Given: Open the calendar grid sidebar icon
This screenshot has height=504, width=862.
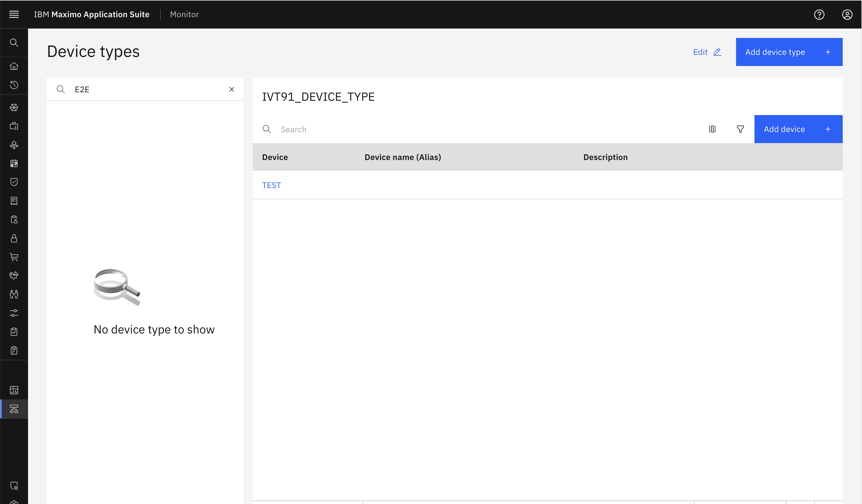Looking at the screenshot, I should point(14,164).
